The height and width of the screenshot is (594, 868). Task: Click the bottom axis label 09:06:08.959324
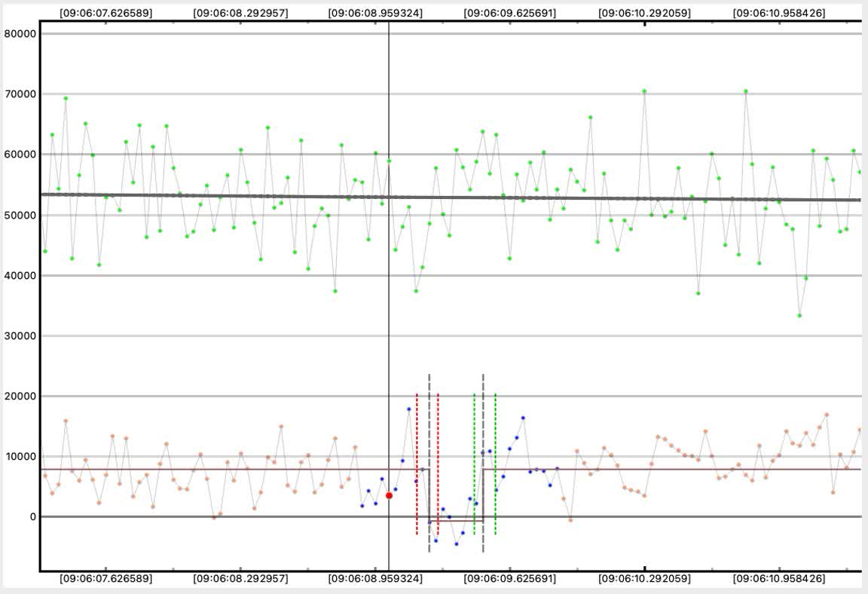point(375,579)
